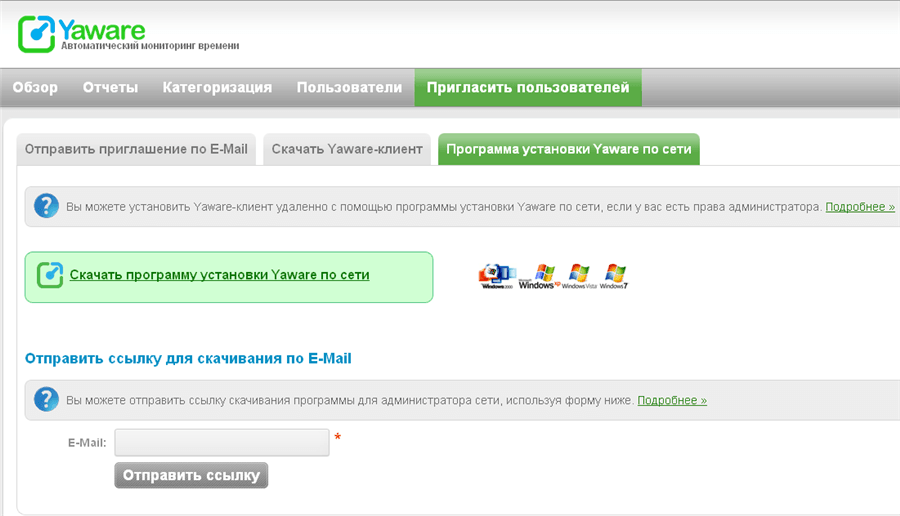The image size is (900, 516).
Task: Follow Подробнее link in the E-Mail form info box
Action: 672,400
